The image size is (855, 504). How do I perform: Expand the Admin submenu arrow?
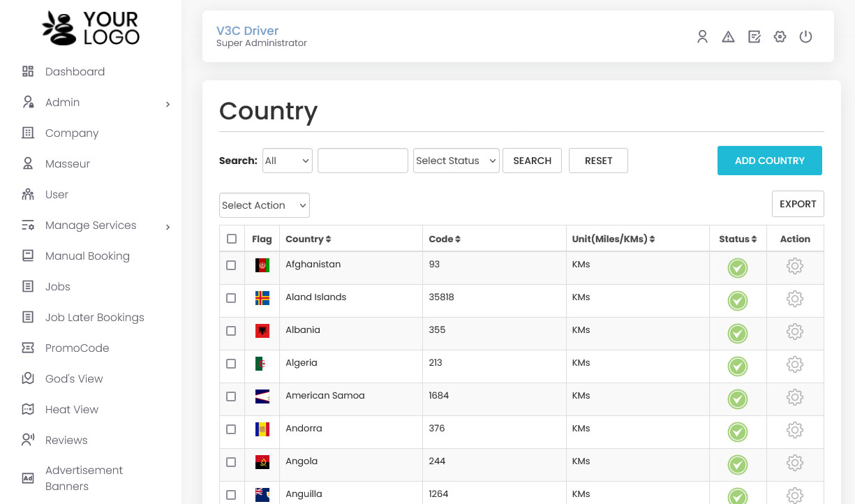click(x=168, y=104)
